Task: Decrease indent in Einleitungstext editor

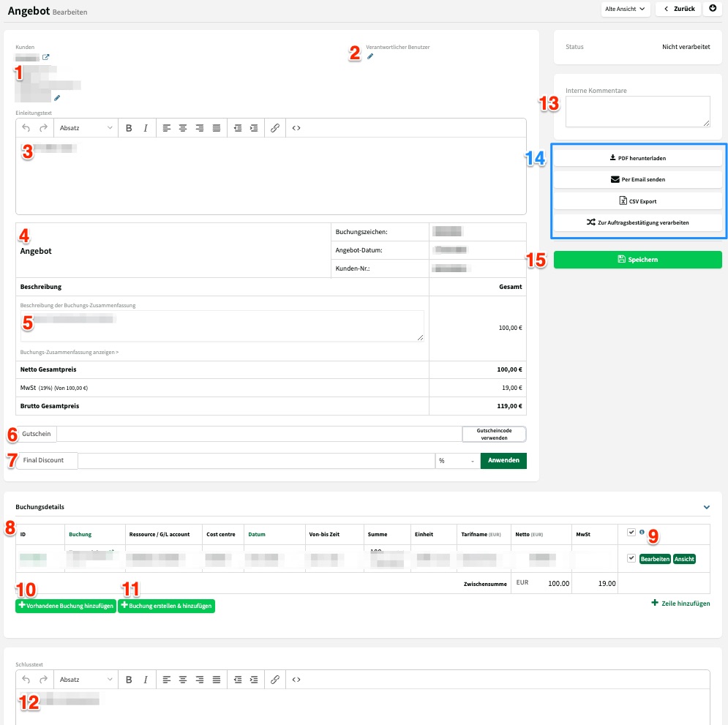Action: (238, 128)
